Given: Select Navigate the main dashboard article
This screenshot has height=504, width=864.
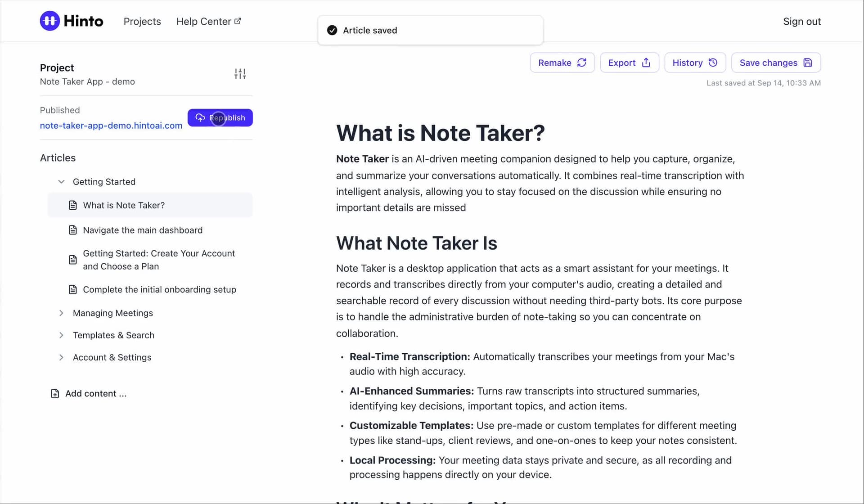Looking at the screenshot, I should [143, 230].
